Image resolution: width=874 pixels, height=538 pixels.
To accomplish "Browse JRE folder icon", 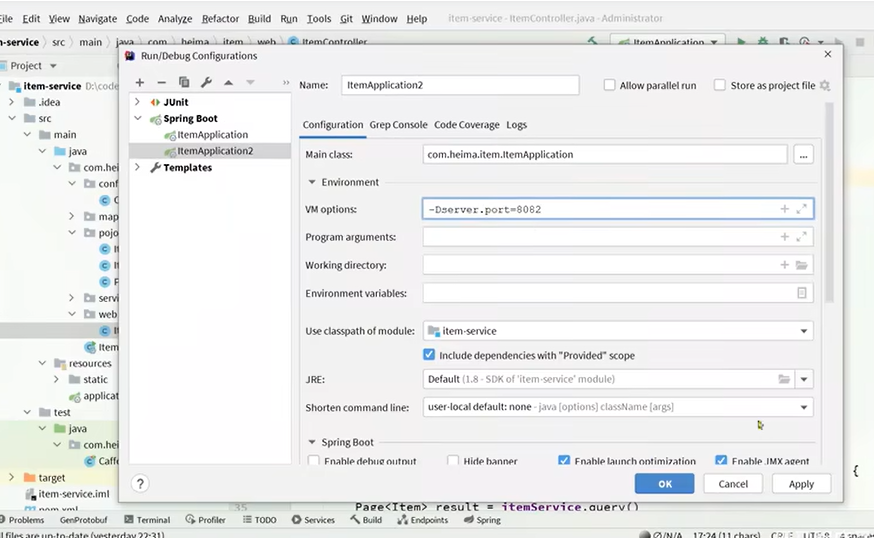I will coord(784,379).
